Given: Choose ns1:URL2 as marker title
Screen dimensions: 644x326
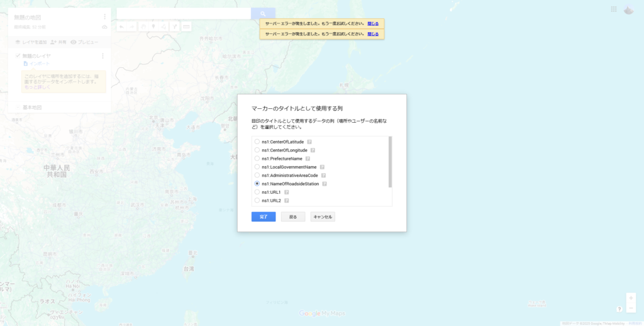Looking at the screenshot, I should pos(257,201).
